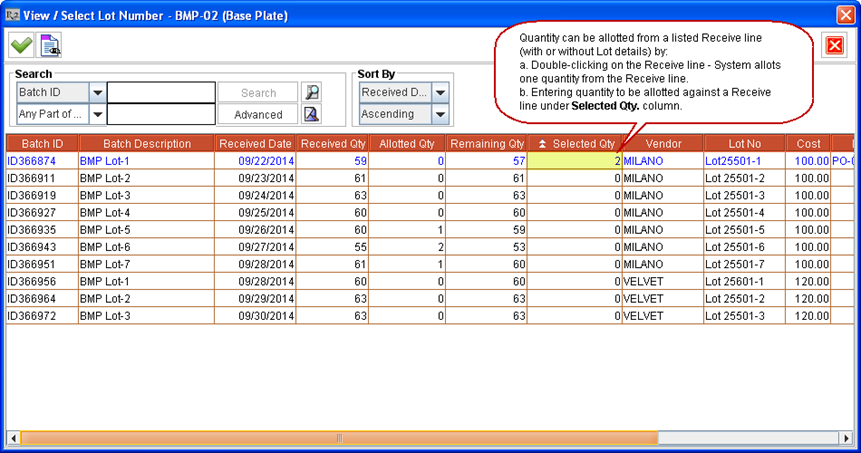The height and width of the screenshot is (453, 861).
Task: Click the window title bar application icon
Action: tap(13, 14)
